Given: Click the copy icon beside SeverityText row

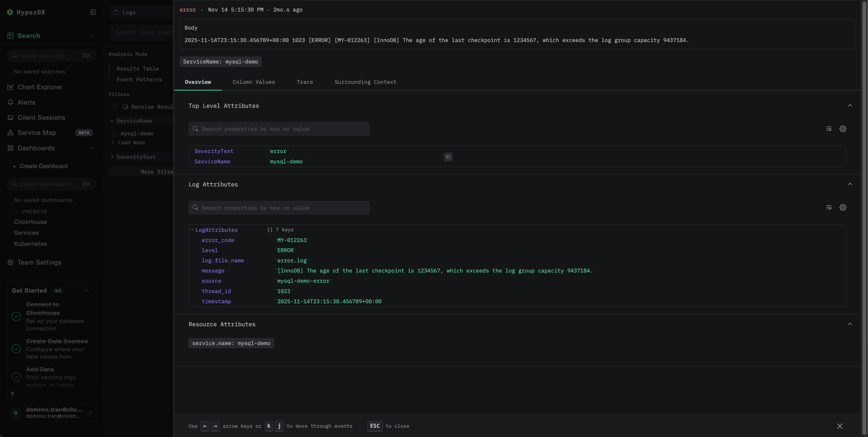Looking at the screenshot, I should [x=448, y=157].
